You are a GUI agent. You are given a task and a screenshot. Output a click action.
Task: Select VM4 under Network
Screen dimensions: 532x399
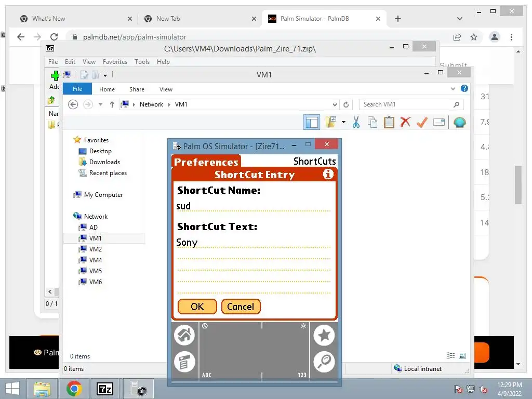click(96, 260)
